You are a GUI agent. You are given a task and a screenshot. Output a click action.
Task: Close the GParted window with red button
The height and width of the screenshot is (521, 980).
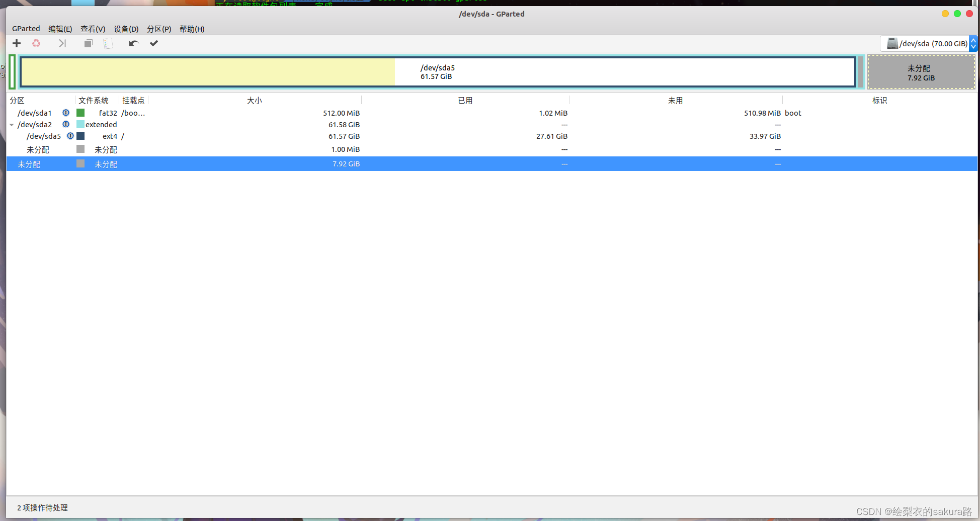click(x=969, y=14)
